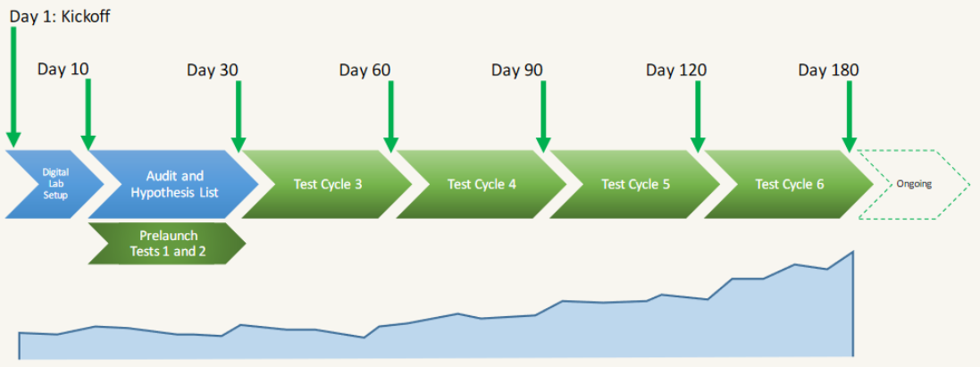Select the Test Cycle 4 chevron
The image size is (980, 367).
pyautogui.click(x=482, y=184)
